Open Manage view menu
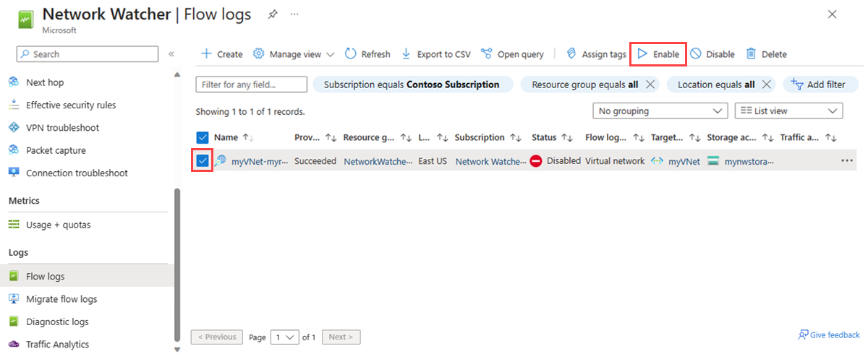Screen dimensions: 868x354 point(294,54)
